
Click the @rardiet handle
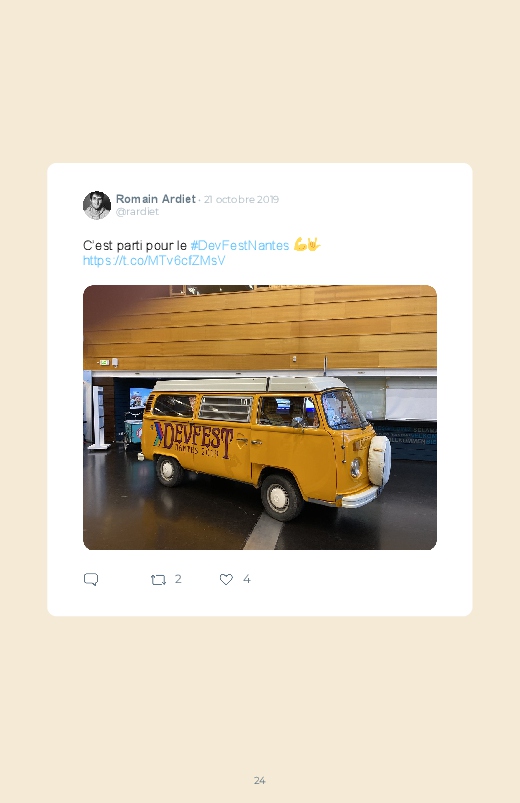(x=137, y=212)
